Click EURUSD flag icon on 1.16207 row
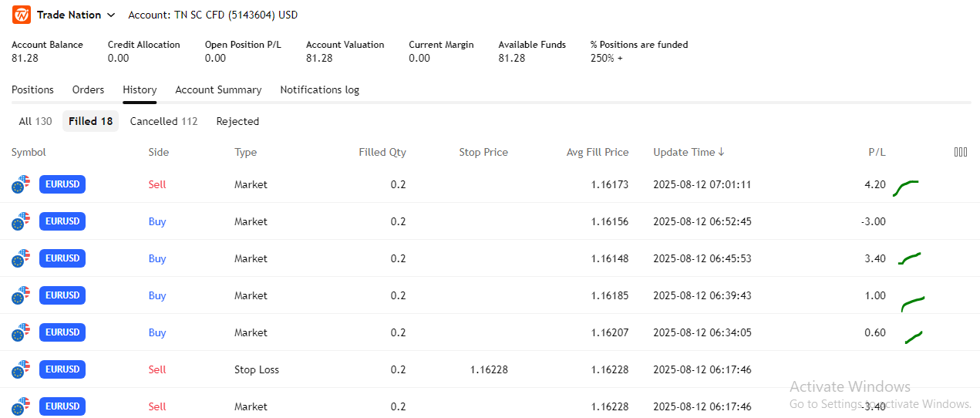The width and height of the screenshot is (980, 418). pos(21,332)
